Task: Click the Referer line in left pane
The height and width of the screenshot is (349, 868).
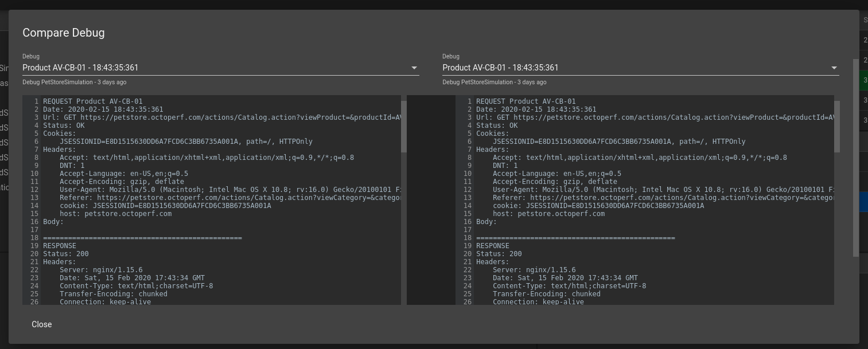Action: pos(230,198)
